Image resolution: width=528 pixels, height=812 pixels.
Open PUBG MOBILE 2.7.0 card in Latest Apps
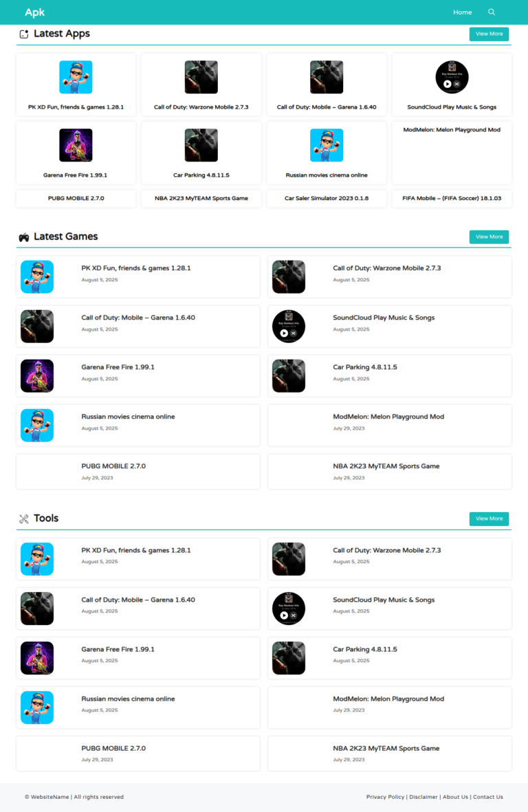pyautogui.click(x=76, y=198)
